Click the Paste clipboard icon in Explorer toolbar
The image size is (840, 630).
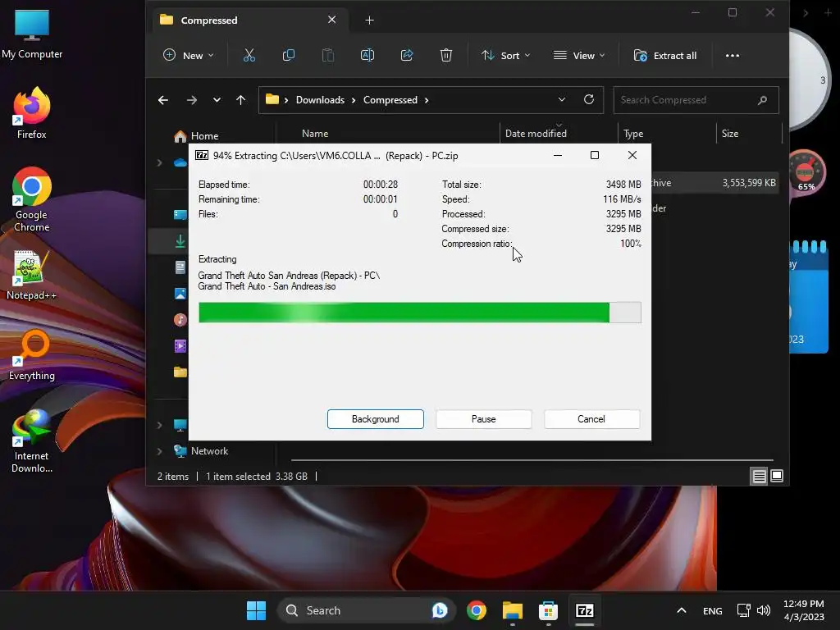(x=328, y=55)
